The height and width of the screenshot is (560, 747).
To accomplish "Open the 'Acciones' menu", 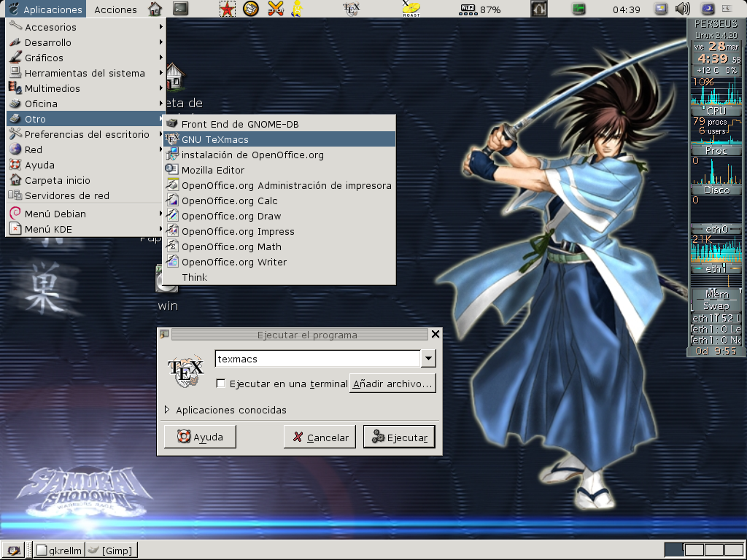I will pos(115,9).
